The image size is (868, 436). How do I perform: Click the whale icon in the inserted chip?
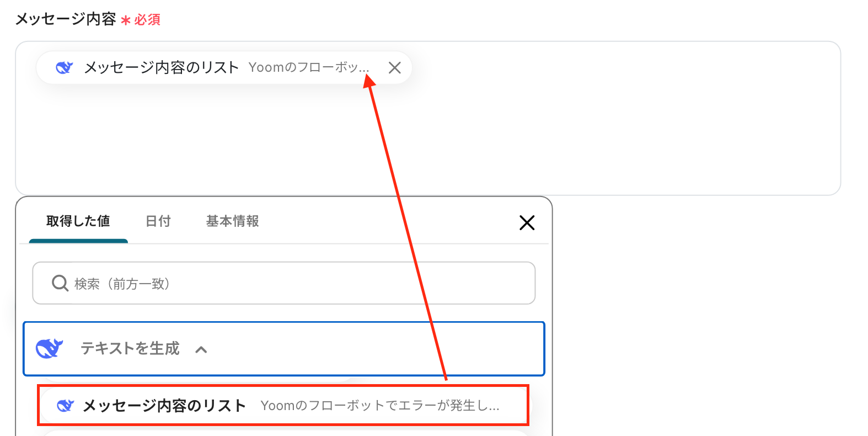click(65, 68)
